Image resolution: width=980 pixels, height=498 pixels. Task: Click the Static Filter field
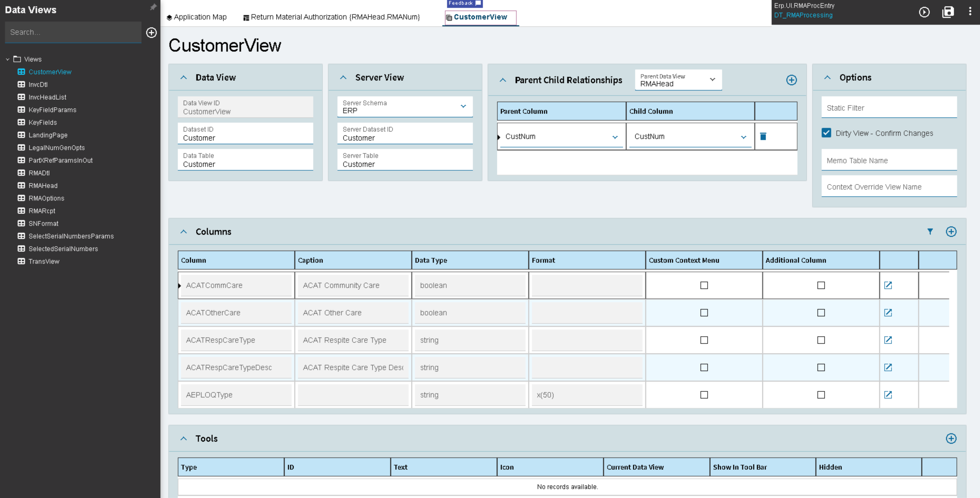(x=889, y=108)
